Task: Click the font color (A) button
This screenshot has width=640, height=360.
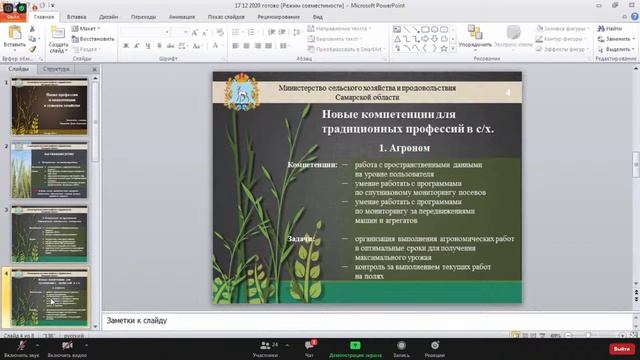Action: (x=215, y=46)
